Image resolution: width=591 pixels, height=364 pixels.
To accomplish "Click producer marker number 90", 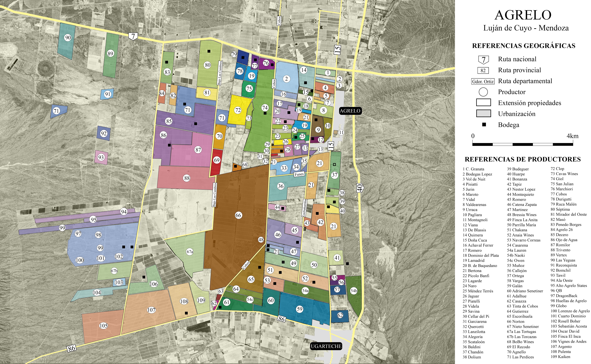I will pos(68,38).
